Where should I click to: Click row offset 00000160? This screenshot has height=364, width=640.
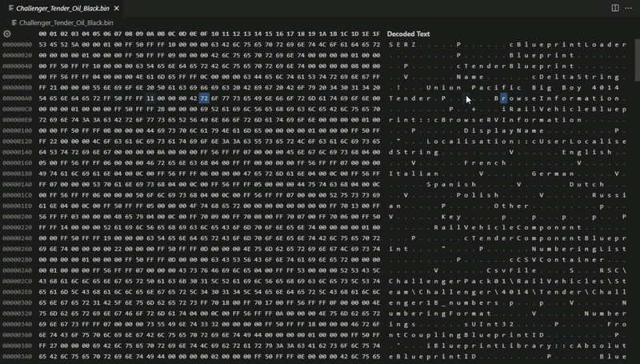coord(17,163)
